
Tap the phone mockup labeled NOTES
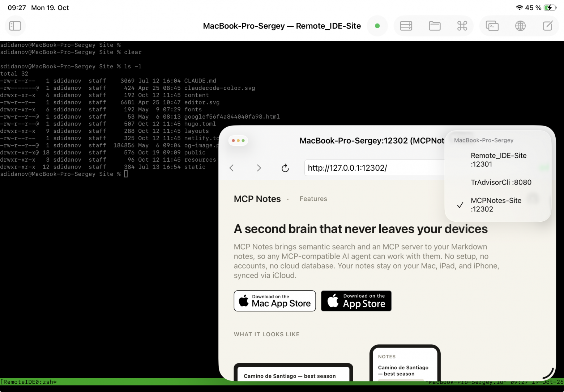(x=405, y=363)
